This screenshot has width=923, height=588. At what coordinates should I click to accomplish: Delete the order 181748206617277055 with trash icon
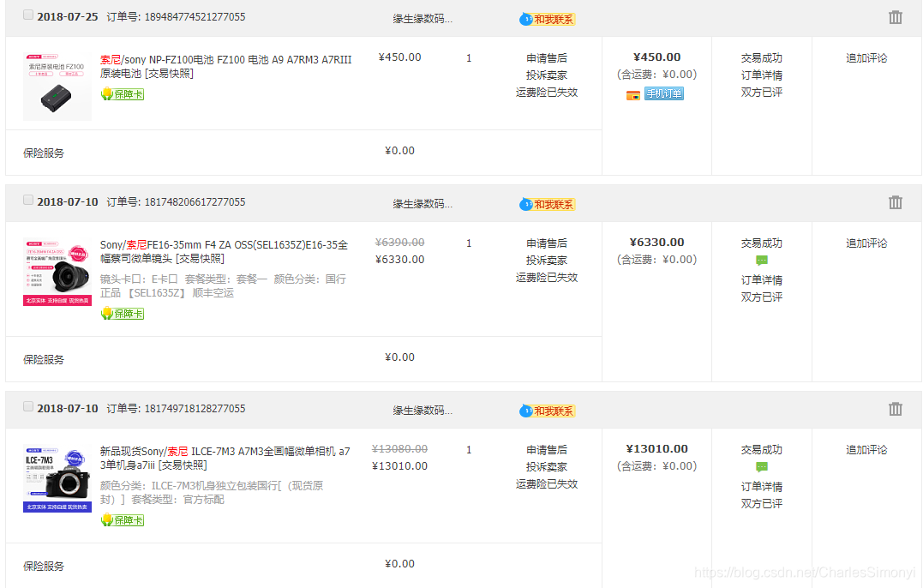coord(895,202)
